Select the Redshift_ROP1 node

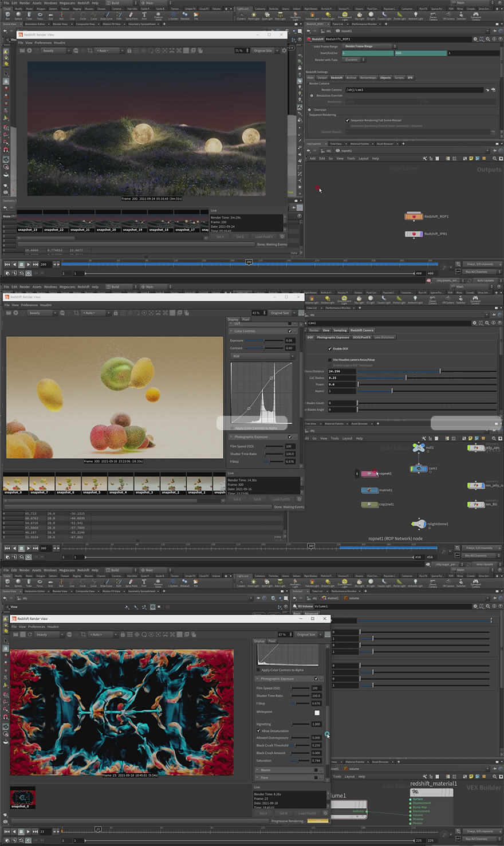414,217
